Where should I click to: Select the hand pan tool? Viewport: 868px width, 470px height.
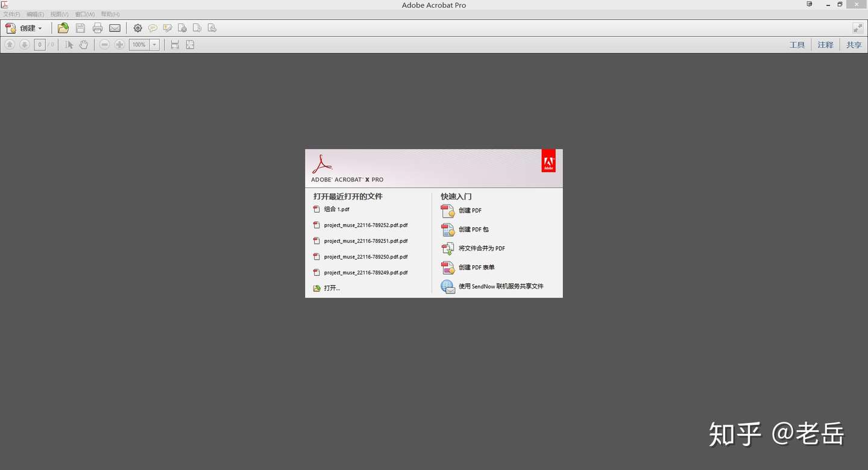(84, 45)
